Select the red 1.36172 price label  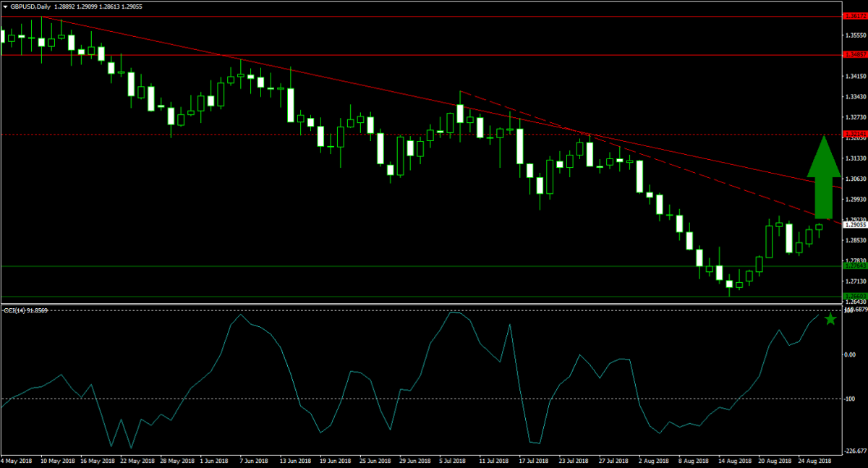click(x=854, y=16)
